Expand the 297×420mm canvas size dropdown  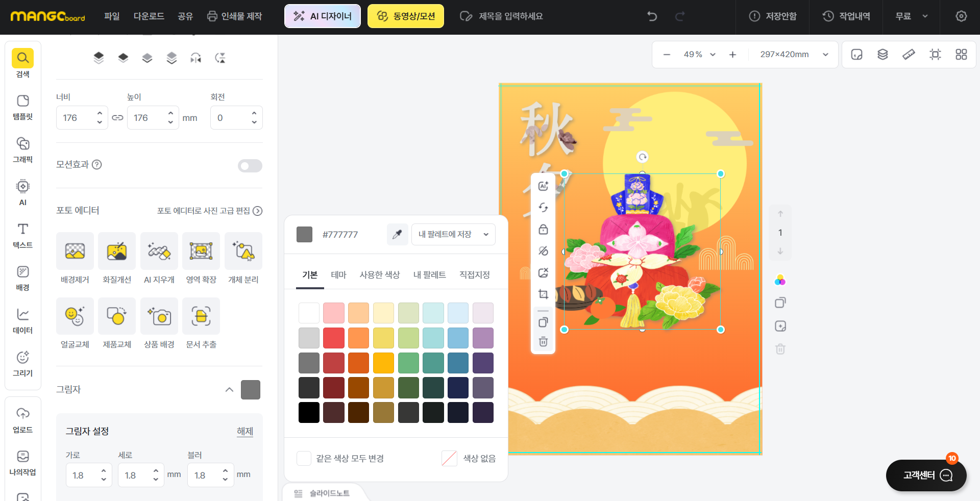point(794,55)
